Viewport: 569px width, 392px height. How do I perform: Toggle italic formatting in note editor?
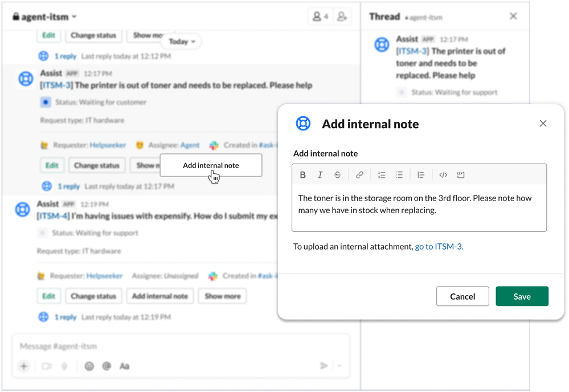point(320,175)
